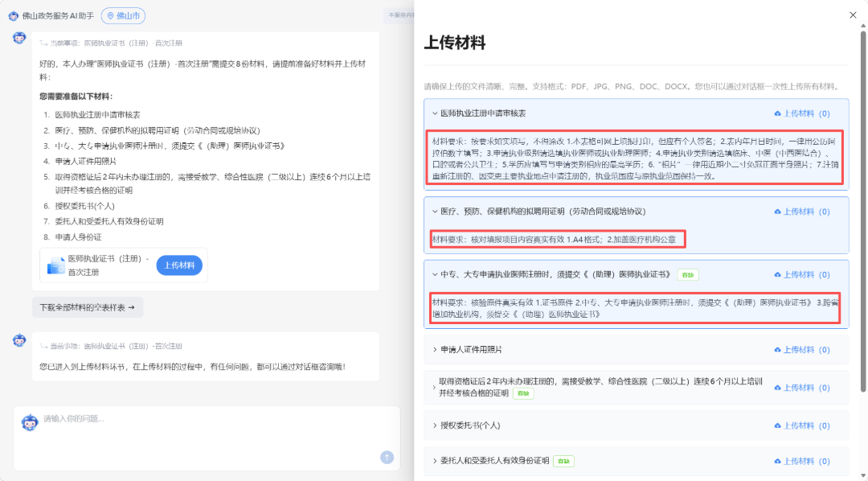The height and width of the screenshot is (481, 868).
Task: Click cloud upload icon in 授权委托书(个人) row
Action: [x=777, y=425]
